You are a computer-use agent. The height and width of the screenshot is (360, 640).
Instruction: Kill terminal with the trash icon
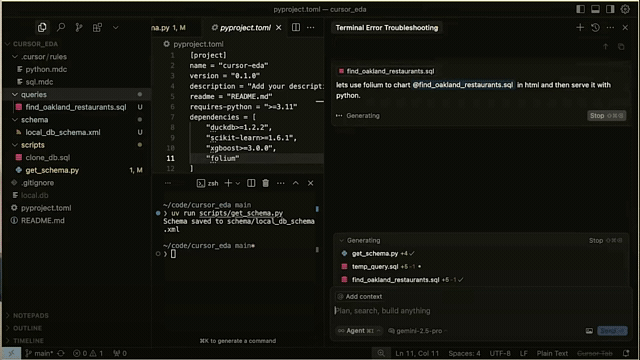pyautogui.click(x=266, y=183)
